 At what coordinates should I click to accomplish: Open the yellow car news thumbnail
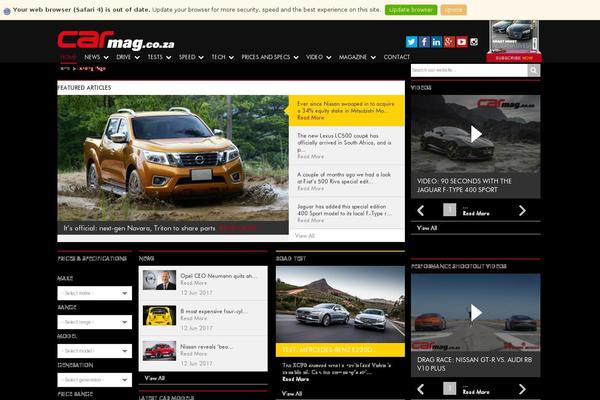[x=159, y=315]
